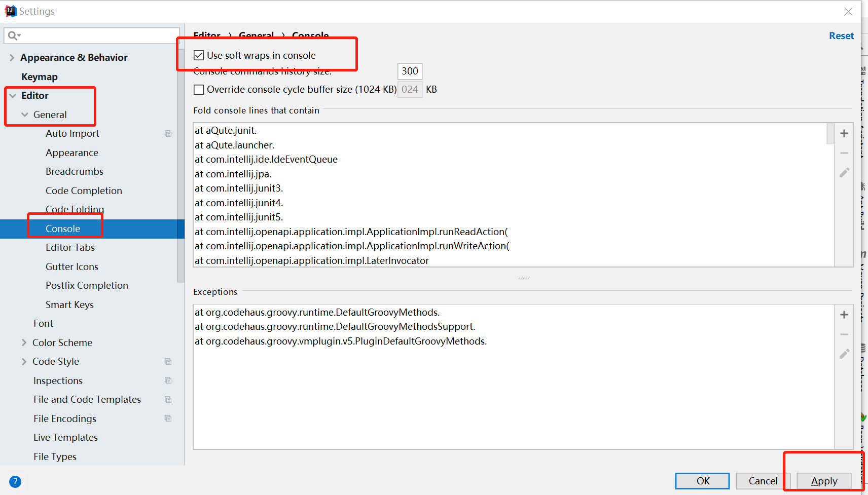Viewport: 868px width, 495px height.
Task: Close the Settings dialog window
Action: pos(848,11)
